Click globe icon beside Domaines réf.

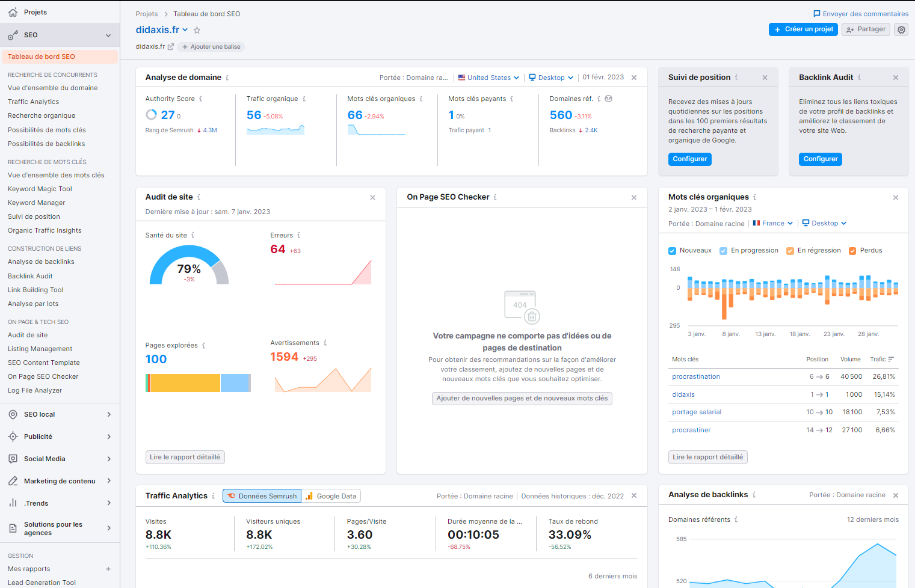point(608,99)
